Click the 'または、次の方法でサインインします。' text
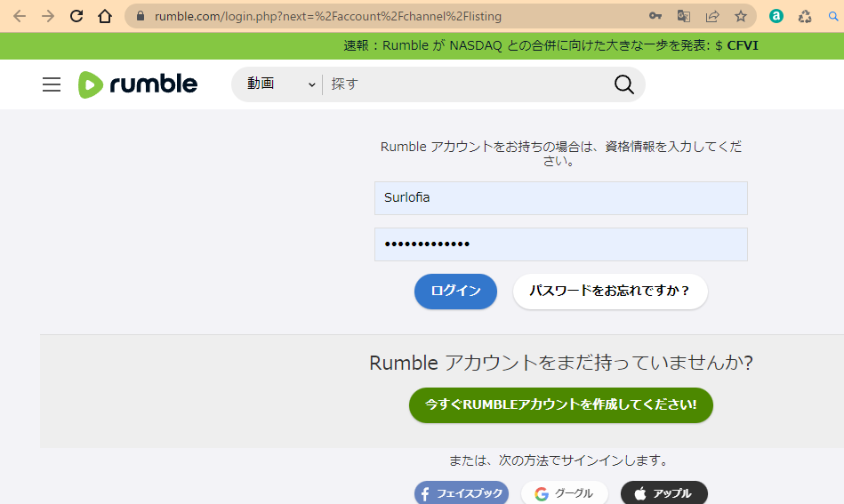Image resolution: width=844 pixels, height=504 pixels. (x=561, y=460)
